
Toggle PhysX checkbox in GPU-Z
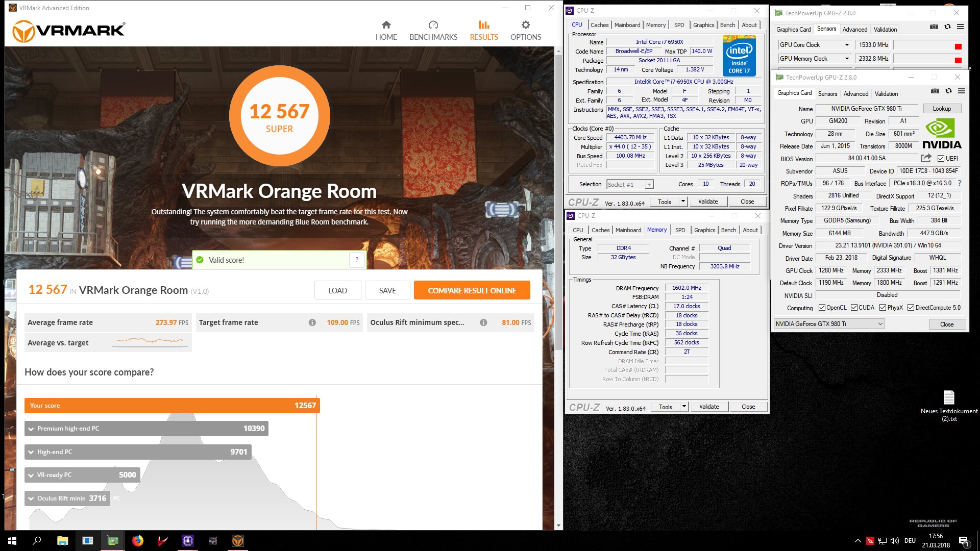click(883, 308)
